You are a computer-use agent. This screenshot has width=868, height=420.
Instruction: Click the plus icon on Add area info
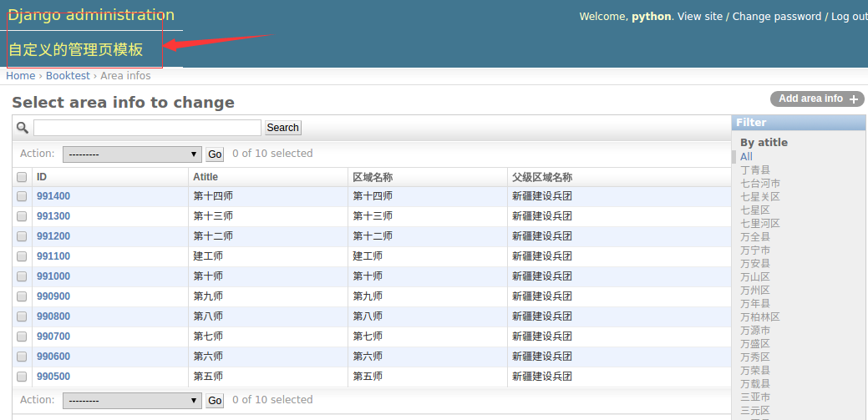(x=854, y=99)
